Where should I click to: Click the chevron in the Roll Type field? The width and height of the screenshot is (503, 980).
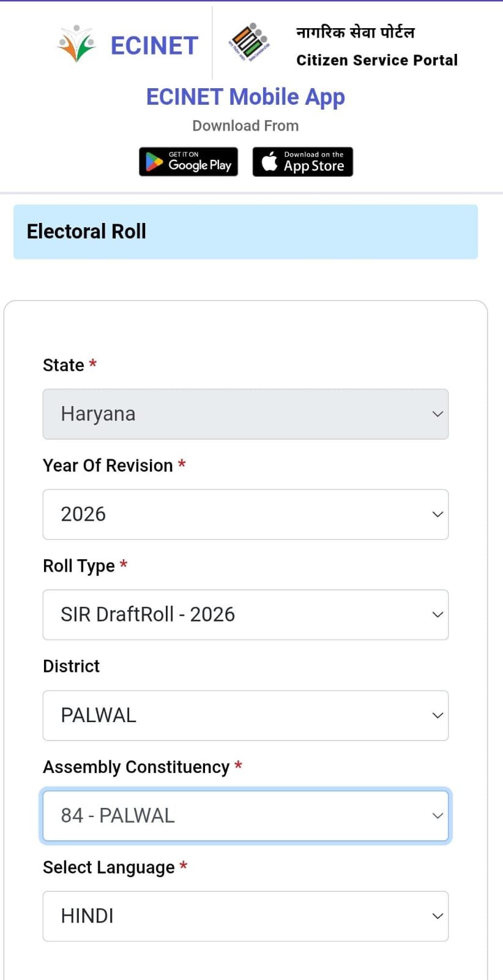pos(438,615)
